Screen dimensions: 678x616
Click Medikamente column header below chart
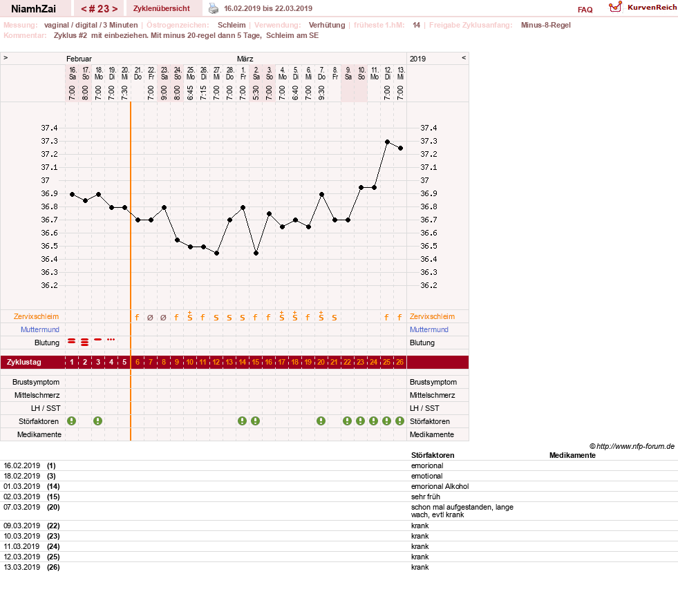click(x=572, y=455)
